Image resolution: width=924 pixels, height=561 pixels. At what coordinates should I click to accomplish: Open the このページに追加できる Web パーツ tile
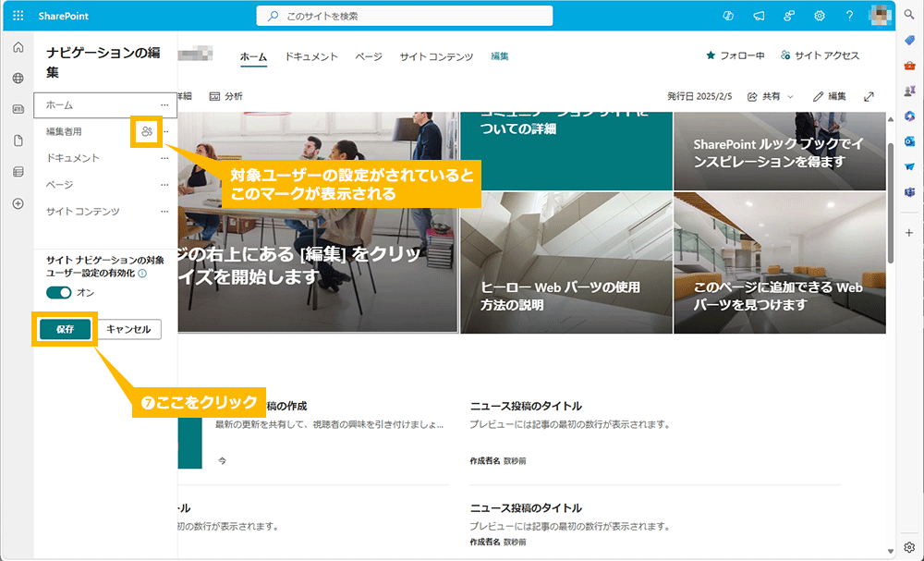point(780,262)
